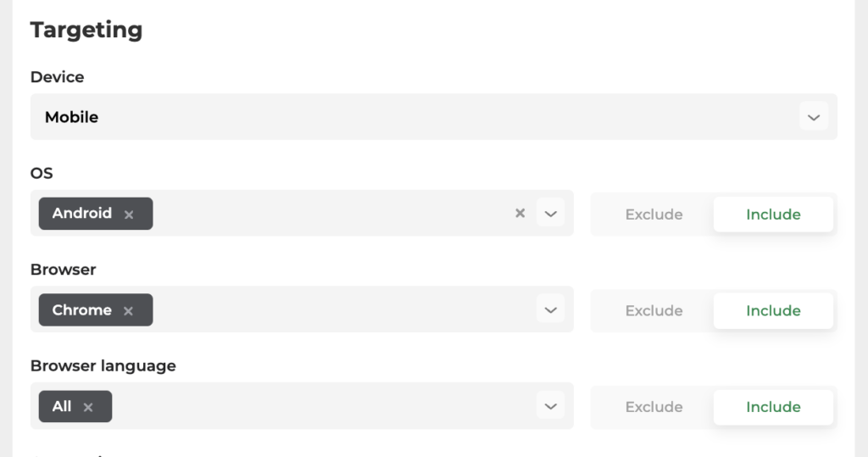
Task: Remove the All tag from Browser language
Action: 88,407
